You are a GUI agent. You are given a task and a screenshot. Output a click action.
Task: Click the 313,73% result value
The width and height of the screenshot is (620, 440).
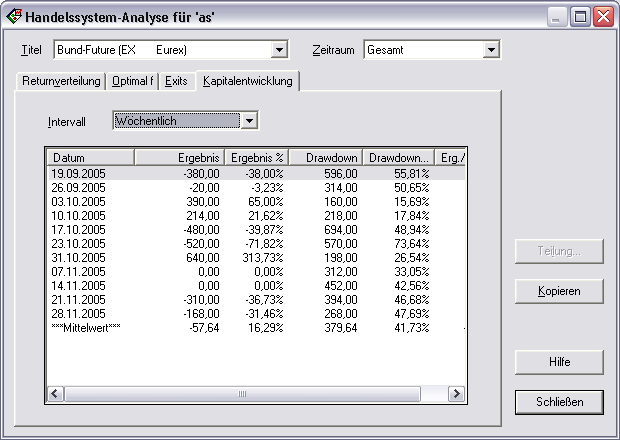(263, 258)
